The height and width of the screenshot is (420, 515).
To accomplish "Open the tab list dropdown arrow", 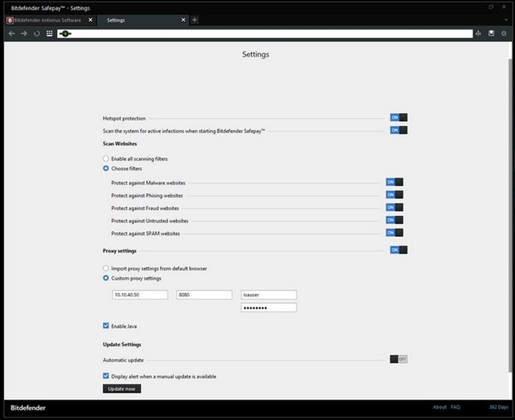I will coord(506,20).
